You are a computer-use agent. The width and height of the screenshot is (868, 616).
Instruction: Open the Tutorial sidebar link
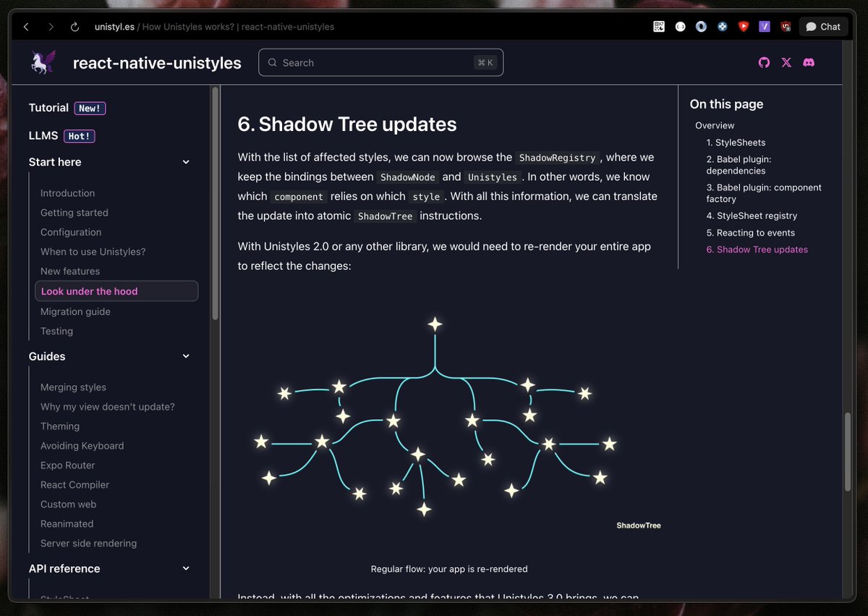click(67, 108)
